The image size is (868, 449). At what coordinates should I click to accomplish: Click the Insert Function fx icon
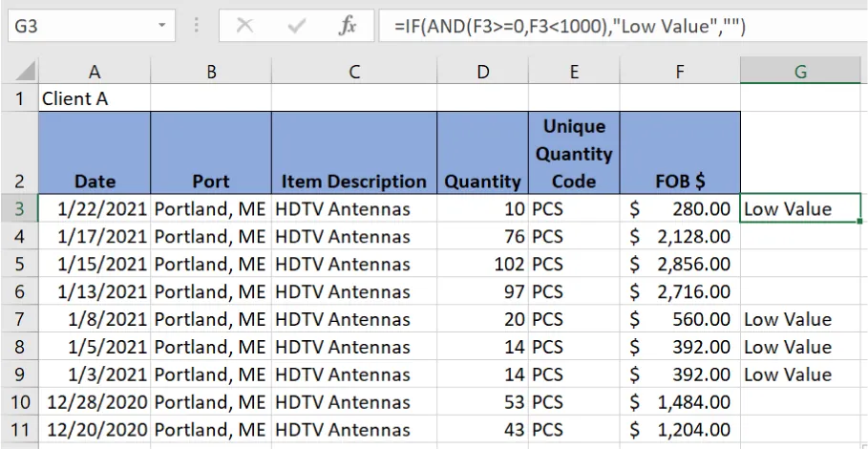tap(347, 26)
